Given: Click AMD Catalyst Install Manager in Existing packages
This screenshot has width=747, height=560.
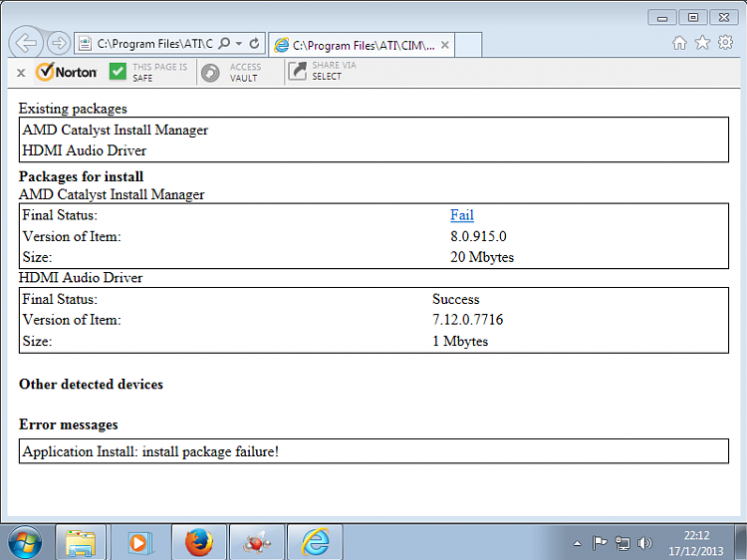Looking at the screenshot, I should 116,131.
